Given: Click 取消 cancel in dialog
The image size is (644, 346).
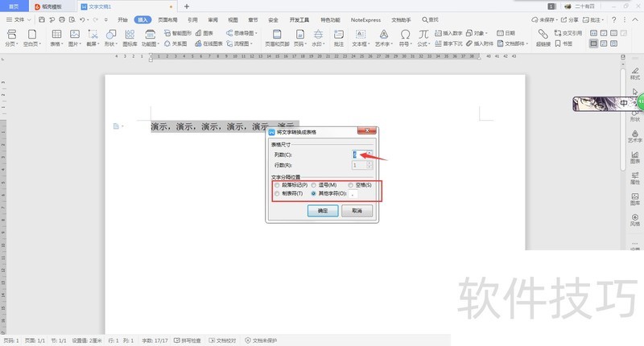Looking at the screenshot, I should coord(357,211).
